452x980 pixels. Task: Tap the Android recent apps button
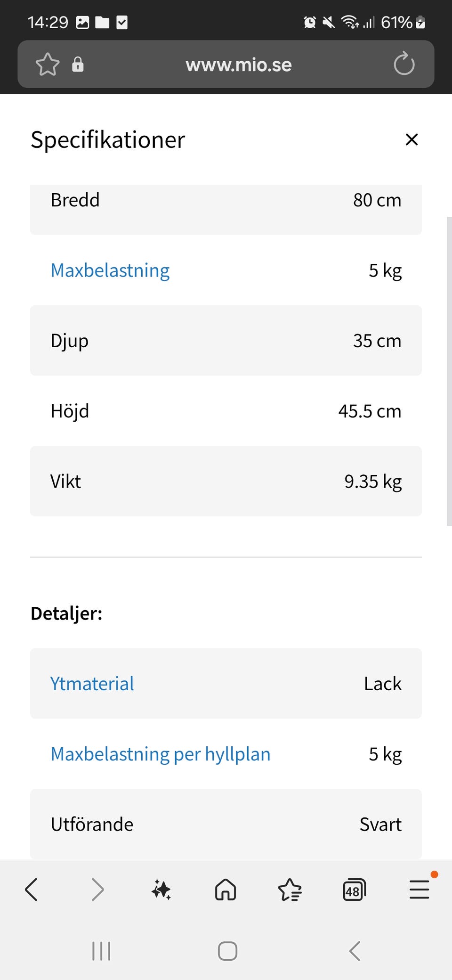coord(101,951)
